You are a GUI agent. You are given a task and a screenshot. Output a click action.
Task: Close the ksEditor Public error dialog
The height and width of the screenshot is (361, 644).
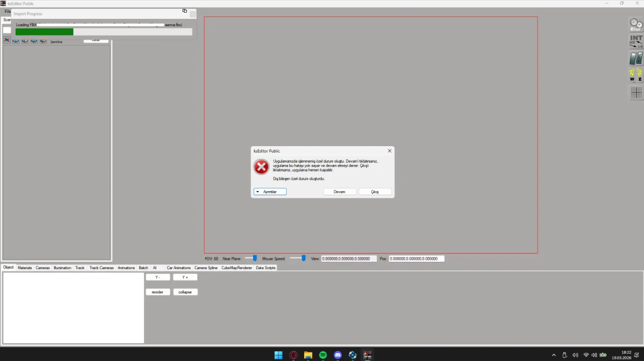click(390, 151)
